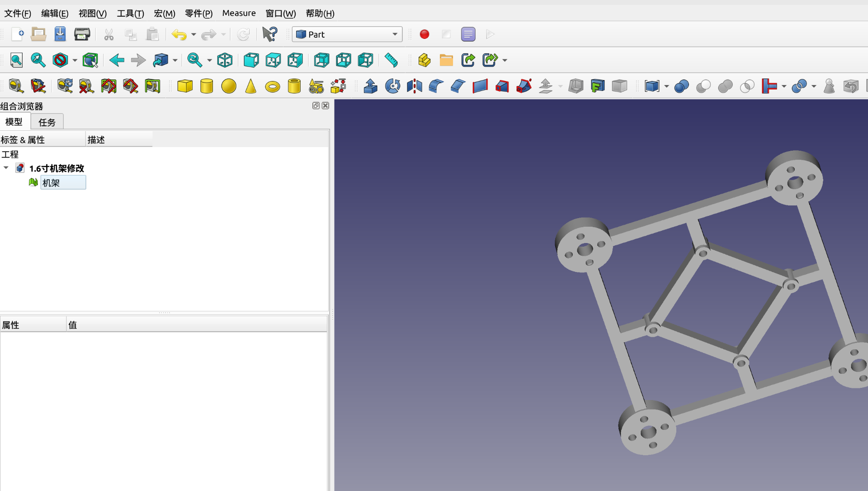Screen dimensions: 868x491
Task: Open the What's This help tool
Action: click(270, 34)
